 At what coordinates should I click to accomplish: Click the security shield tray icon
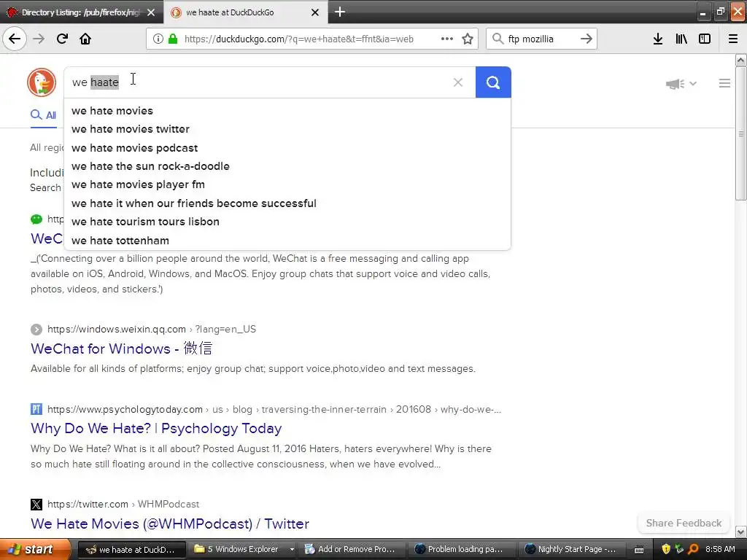click(x=665, y=550)
